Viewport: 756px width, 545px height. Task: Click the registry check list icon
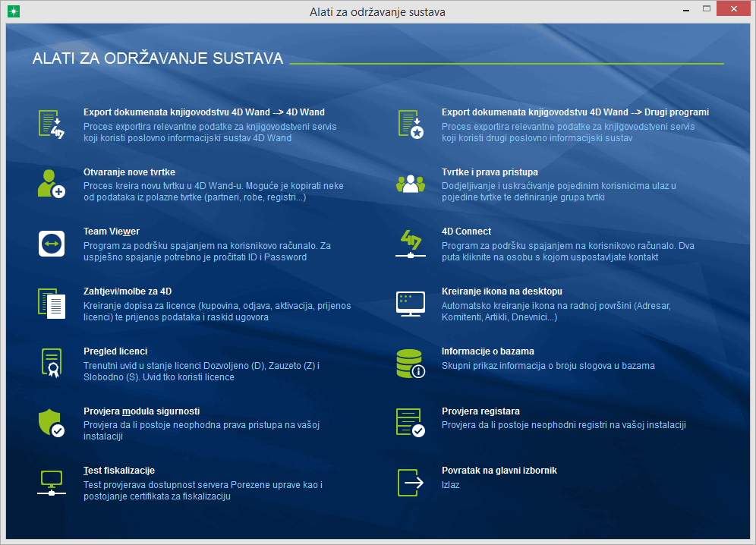pyautogui.click(x=411, y=423)
